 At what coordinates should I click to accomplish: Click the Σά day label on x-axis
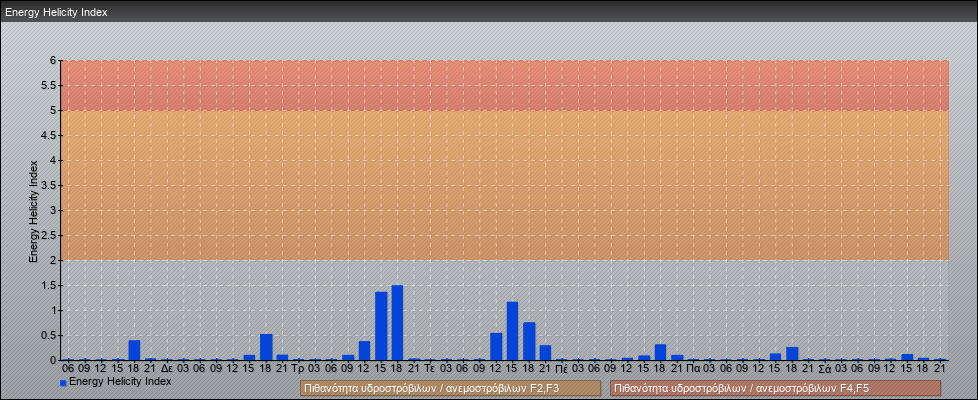tap(825, 369)
